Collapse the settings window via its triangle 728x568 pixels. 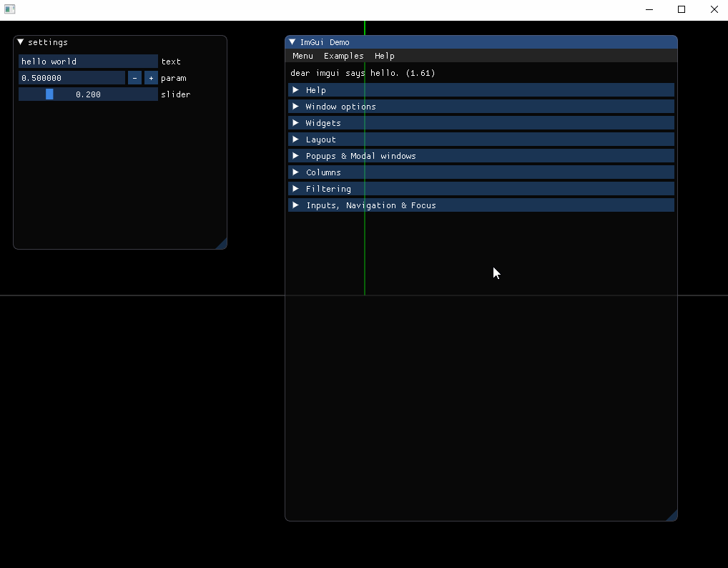click(x=21, y=41)
